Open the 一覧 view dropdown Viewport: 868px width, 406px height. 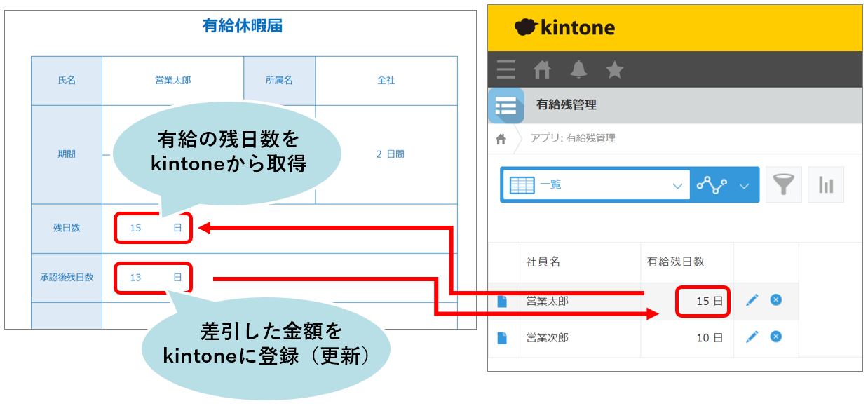(595, 185)
